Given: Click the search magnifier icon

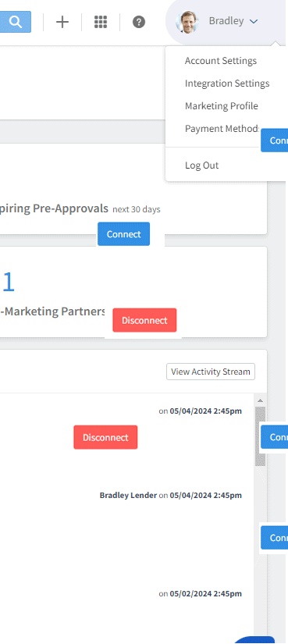Looking at the screenshot, I should pyautogui.click(x=15, y=22).
